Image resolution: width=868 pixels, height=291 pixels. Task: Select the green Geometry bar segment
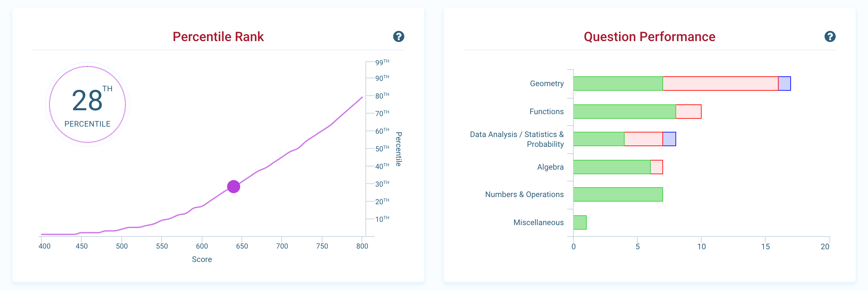(618, 84)
